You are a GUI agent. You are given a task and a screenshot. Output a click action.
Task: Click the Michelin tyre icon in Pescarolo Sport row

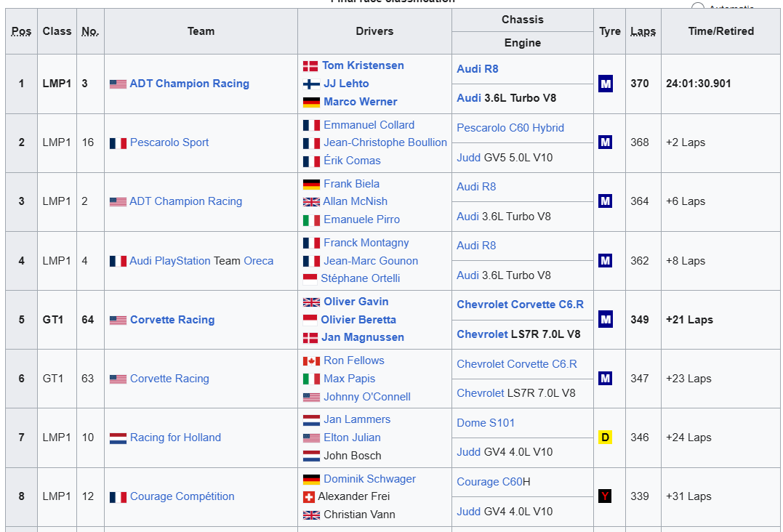pos(605,142)
